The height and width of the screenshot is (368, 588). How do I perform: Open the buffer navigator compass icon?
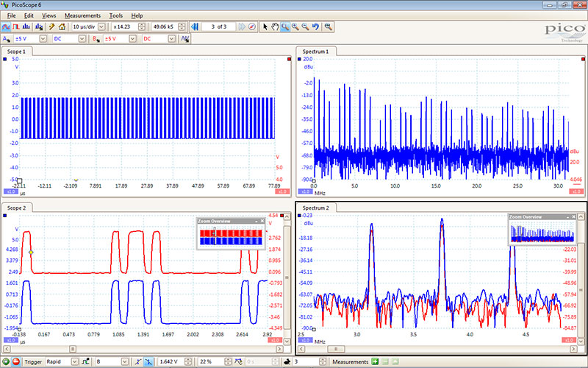(252, 26)
